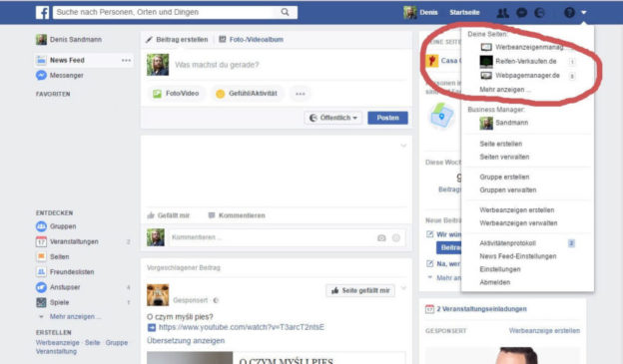623x364 pixels.
Task: Open the Öffentlich audience dropdown
Action: pos(333,118)
